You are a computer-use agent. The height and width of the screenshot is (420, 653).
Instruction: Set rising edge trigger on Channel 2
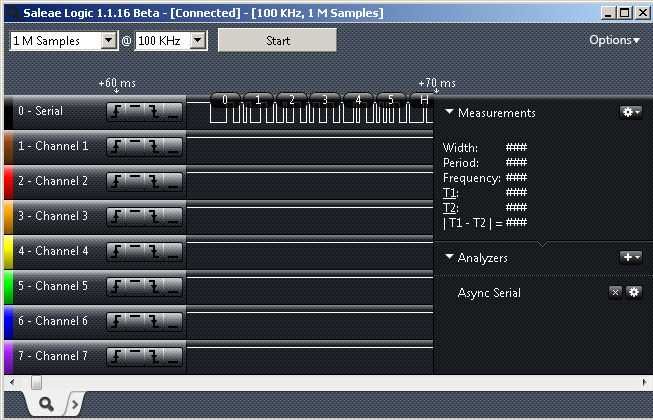pos(117,181)
